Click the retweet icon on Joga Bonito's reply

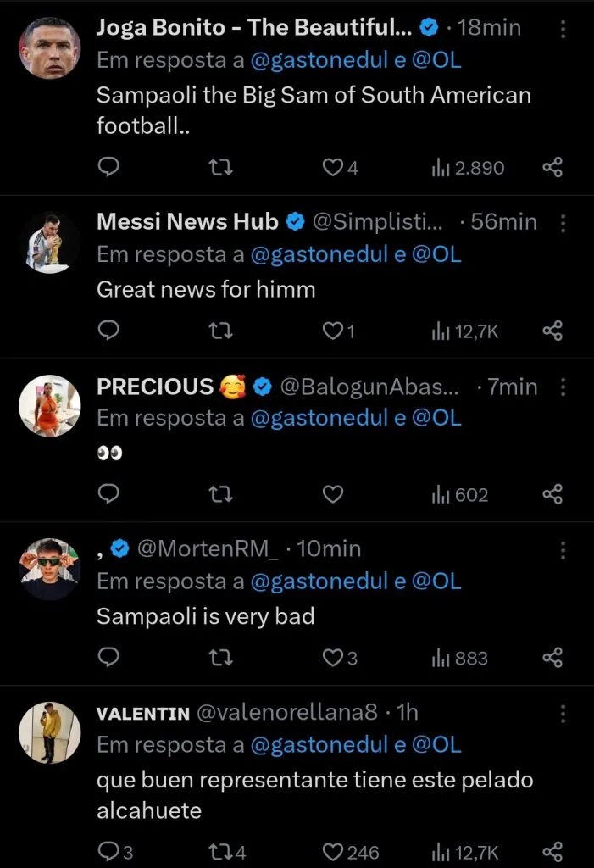(221, 167)
